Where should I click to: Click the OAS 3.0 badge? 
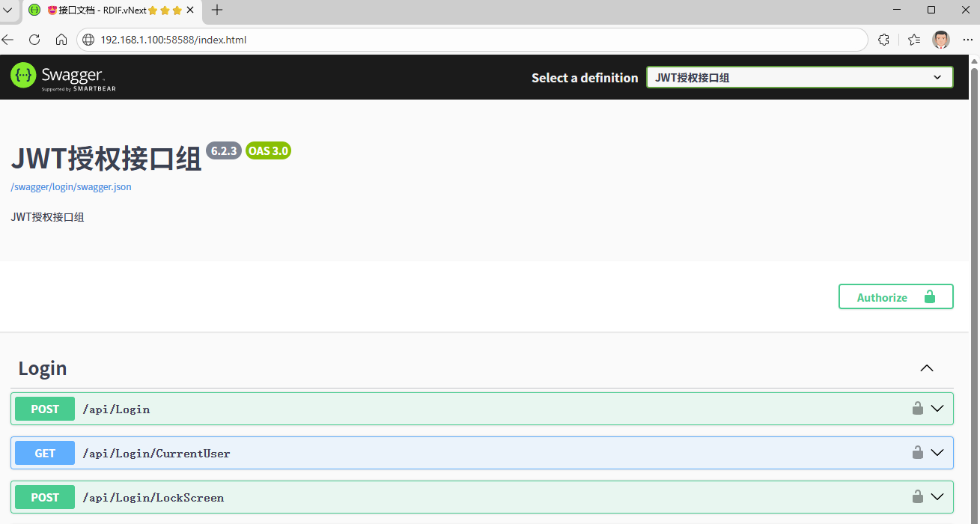[268, 150]
